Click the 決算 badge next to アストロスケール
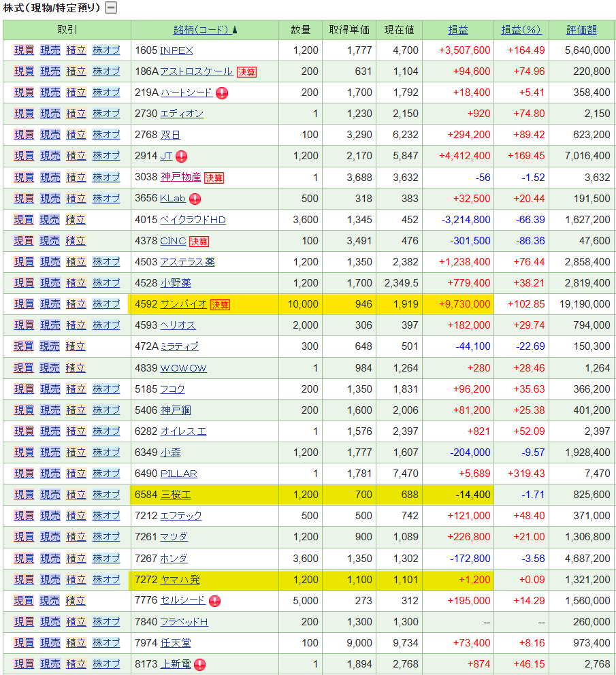 coord(246,71)
